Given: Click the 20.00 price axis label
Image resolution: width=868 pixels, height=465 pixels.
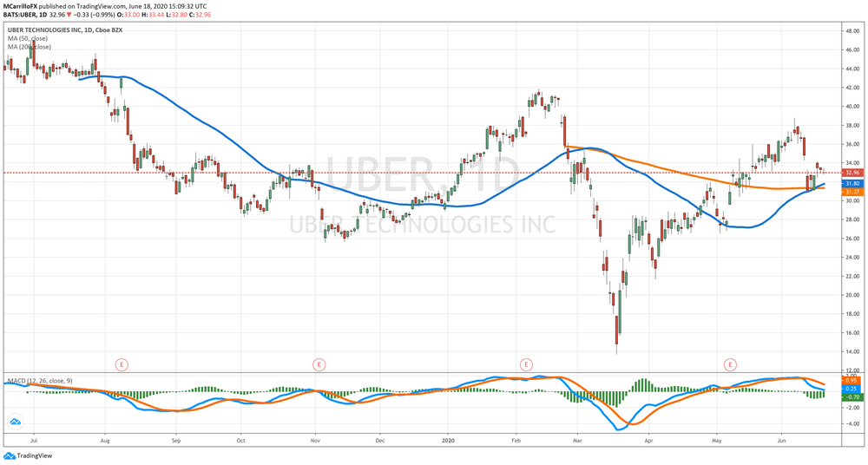Looking at the screenshot, I should [x=852, y=295].
